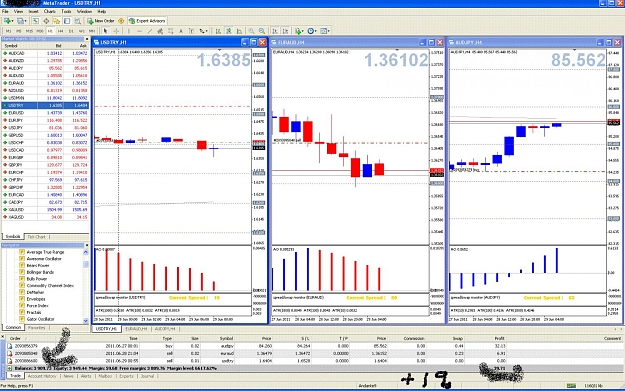Select the Text A tool
625x391 pixels.
(x=181, y=31)
